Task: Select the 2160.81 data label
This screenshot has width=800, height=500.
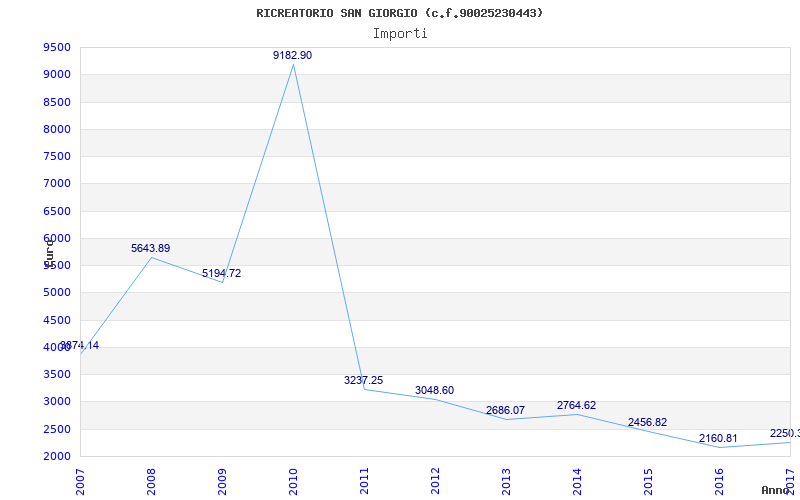Action: point(718,438)
